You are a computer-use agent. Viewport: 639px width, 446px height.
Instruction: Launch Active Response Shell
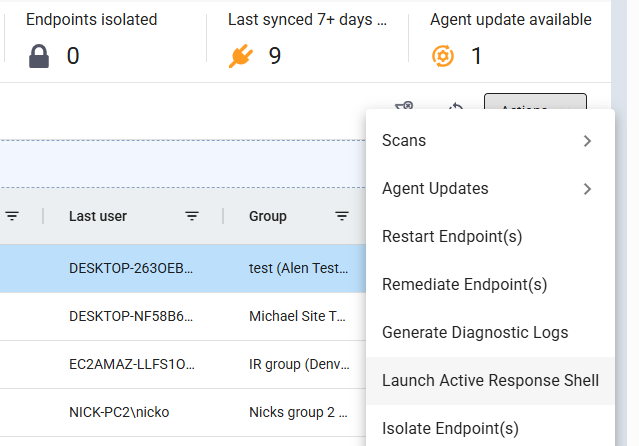click(490, 381)
